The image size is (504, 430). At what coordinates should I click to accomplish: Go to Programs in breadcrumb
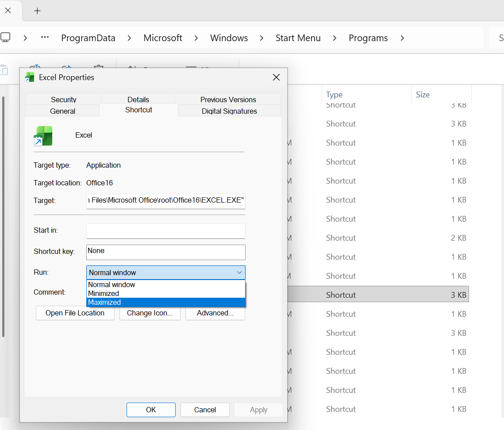pyautogui.click(x=368, y=38)
